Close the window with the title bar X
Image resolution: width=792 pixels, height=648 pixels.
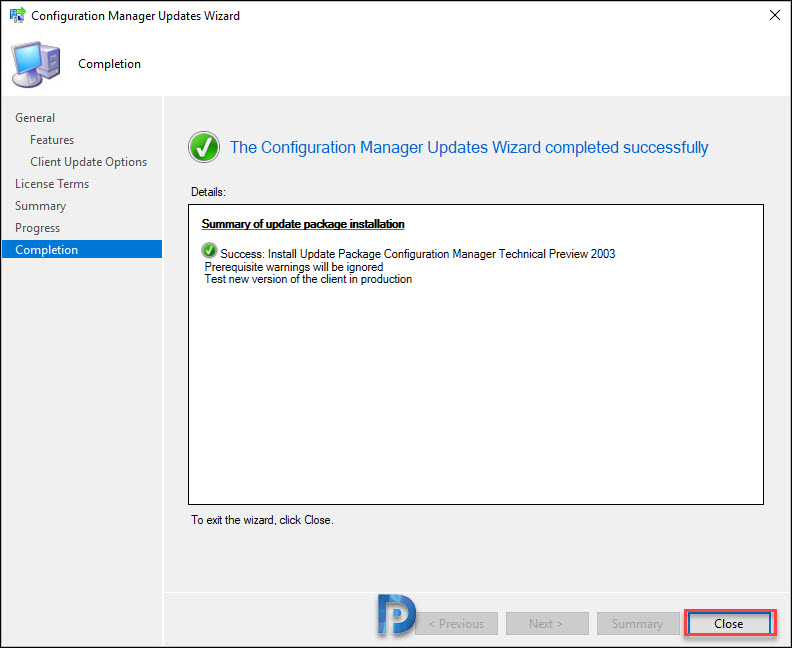click(774, 16)
